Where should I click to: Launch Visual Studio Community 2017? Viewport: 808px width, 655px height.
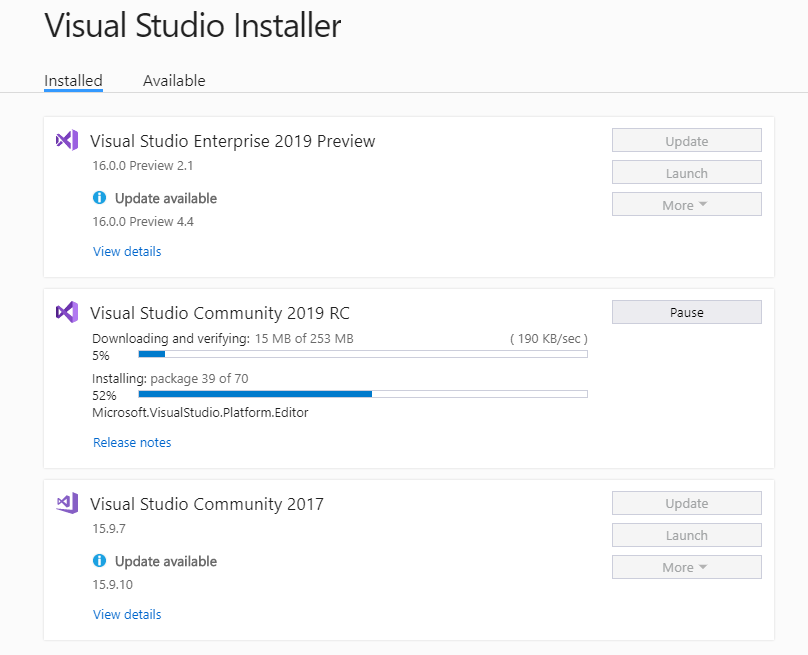pos(686,535)
